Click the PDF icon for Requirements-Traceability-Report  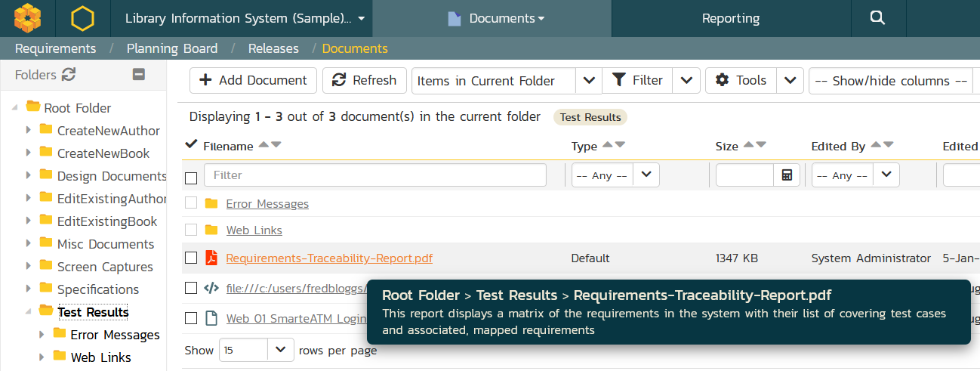coord(211,258)
